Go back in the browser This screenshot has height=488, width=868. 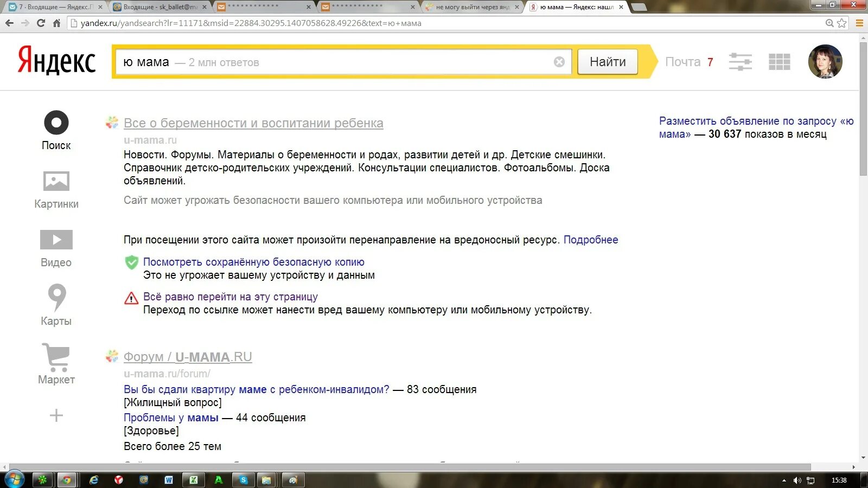9,23
